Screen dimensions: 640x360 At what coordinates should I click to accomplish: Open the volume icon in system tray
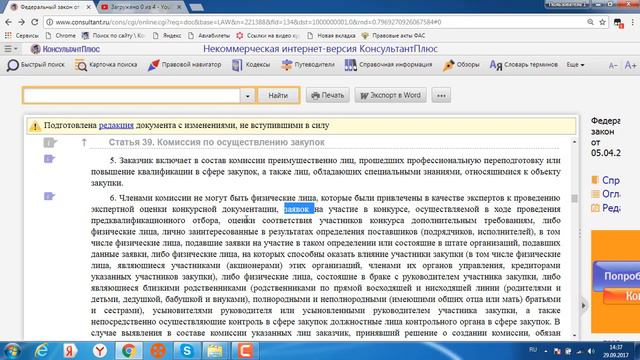click(x=590, y=351)
